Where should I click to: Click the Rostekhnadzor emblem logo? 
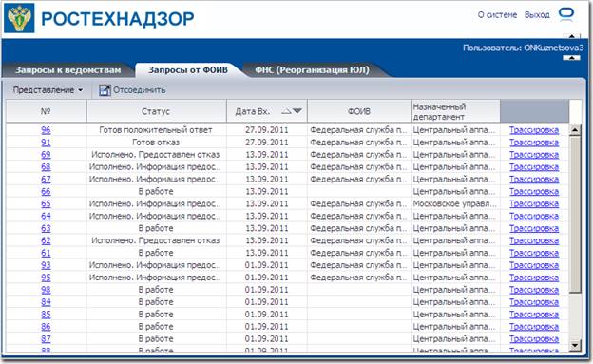[19, 18]
